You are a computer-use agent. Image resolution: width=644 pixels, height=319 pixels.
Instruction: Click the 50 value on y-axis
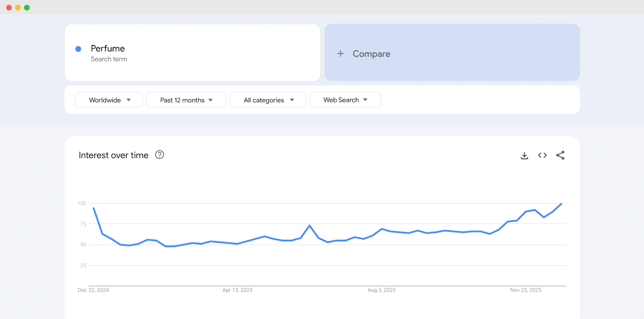[x=83, y=245]
